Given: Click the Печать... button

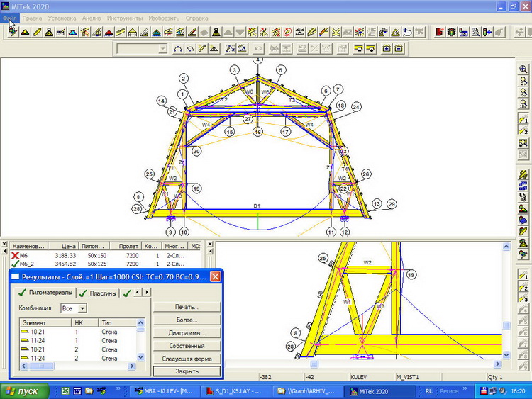Looking at the screenshot, I should click(187, 307).
